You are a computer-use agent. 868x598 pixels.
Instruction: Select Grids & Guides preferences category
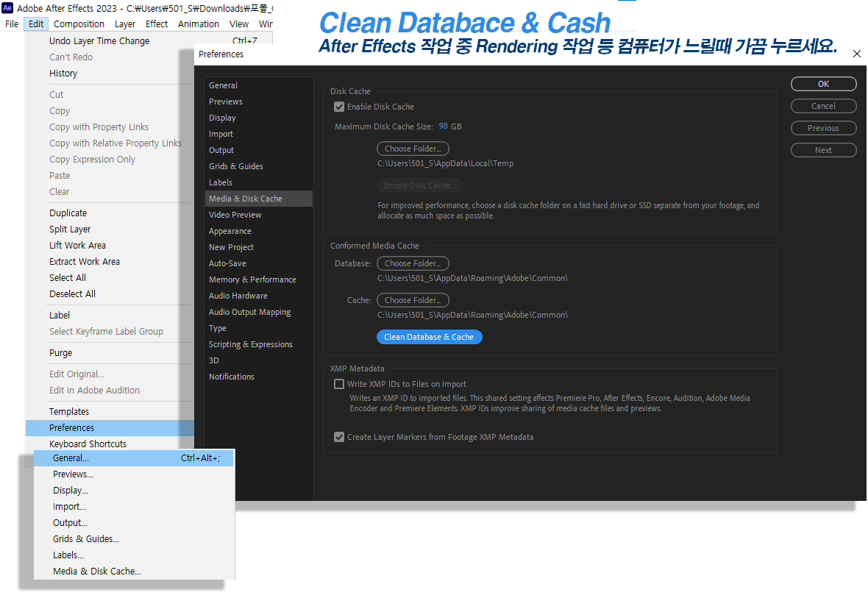258,166
